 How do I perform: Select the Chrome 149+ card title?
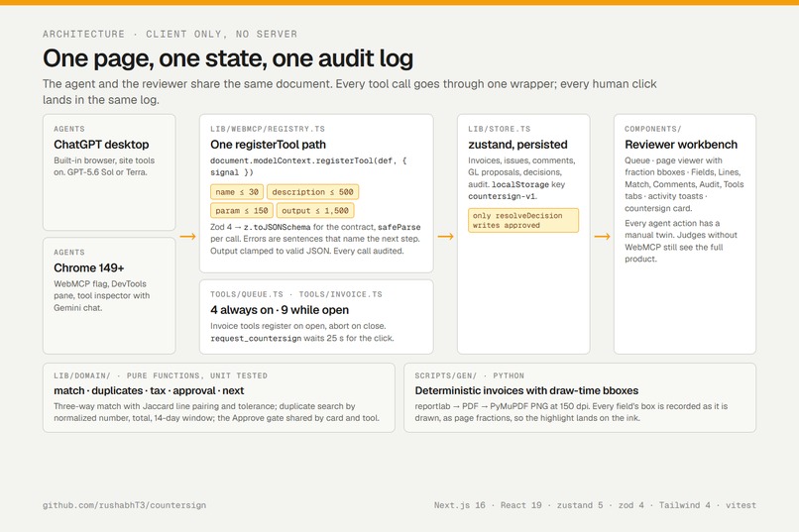pos(89,267)
